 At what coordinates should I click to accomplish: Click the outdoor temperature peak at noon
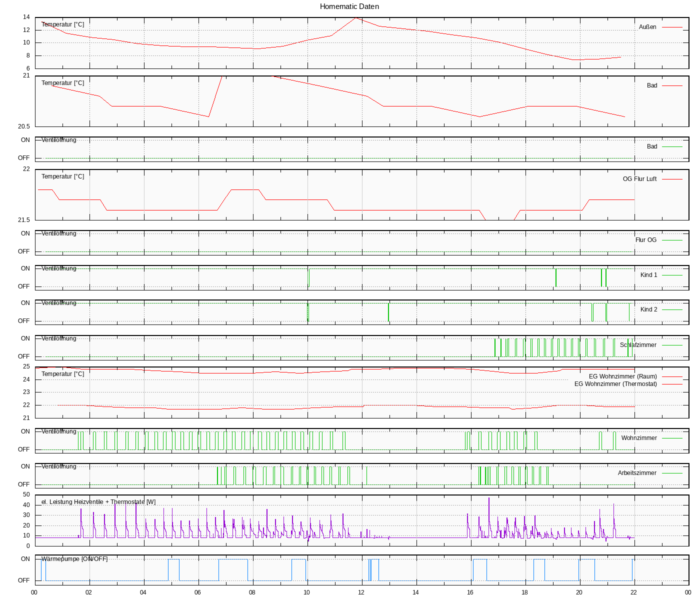coord(355,18)
